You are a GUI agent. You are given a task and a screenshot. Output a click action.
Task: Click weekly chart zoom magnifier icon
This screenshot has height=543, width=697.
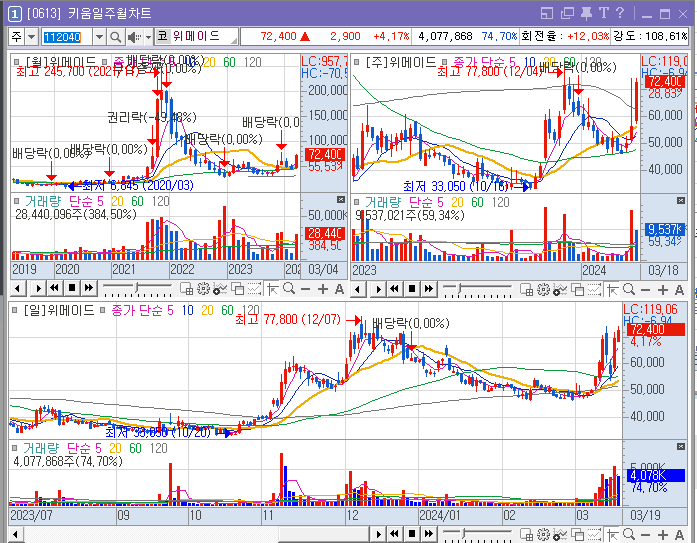click(629, 290)
